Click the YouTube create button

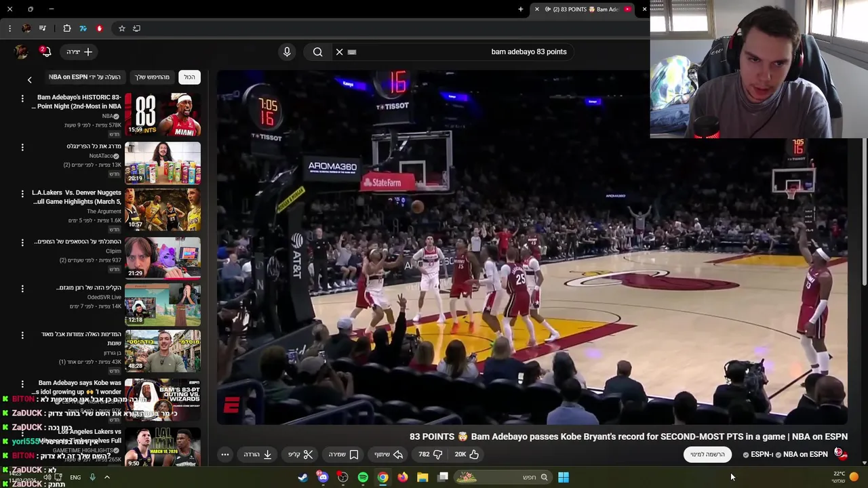coord(79,52)
